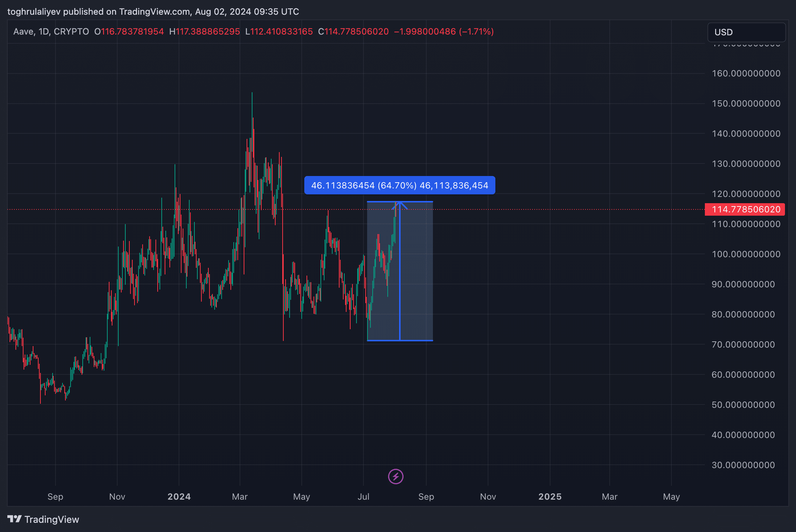
Task: Click the 110.000000000 price axis label
Action: coord(746,224)
